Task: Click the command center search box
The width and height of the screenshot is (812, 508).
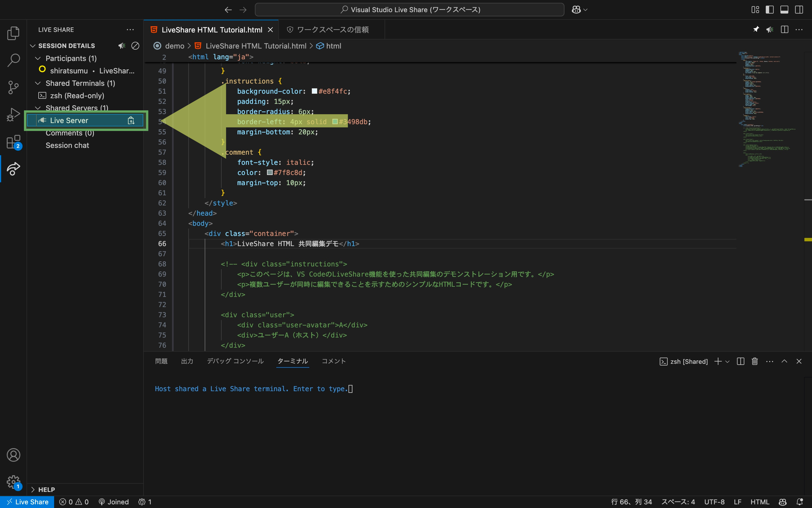Action: pos(409,10)
